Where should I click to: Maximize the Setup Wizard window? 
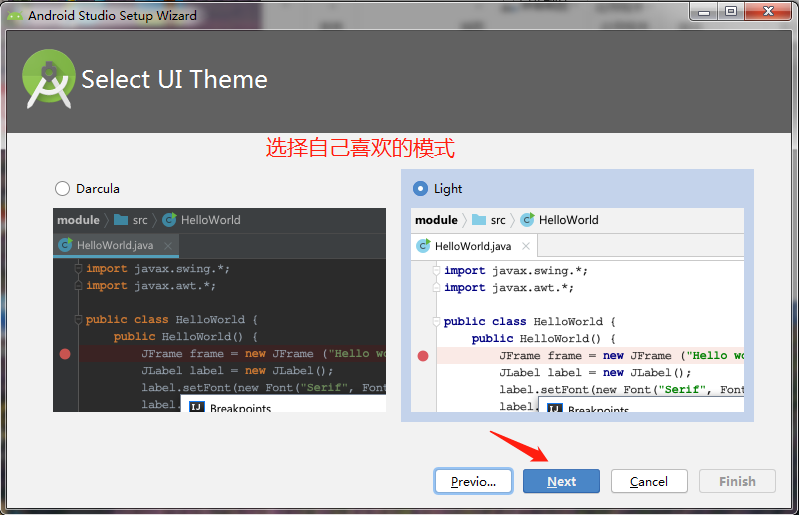(731, 12)
